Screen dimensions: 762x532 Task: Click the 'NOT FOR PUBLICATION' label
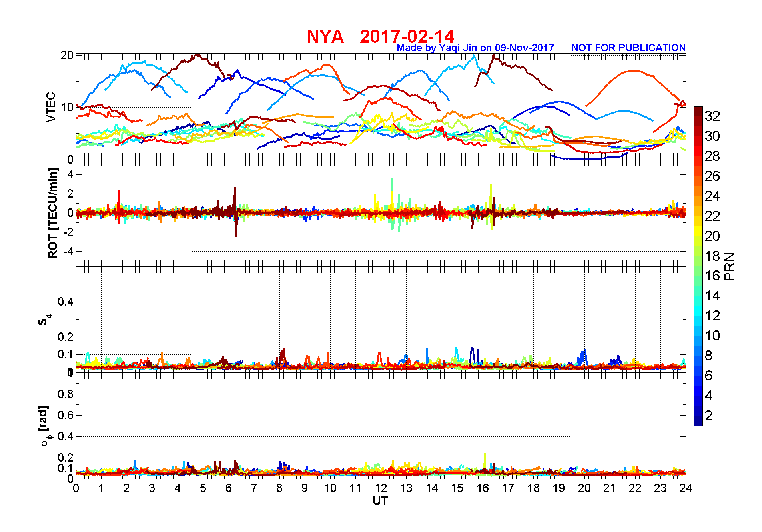pos(628,48)
